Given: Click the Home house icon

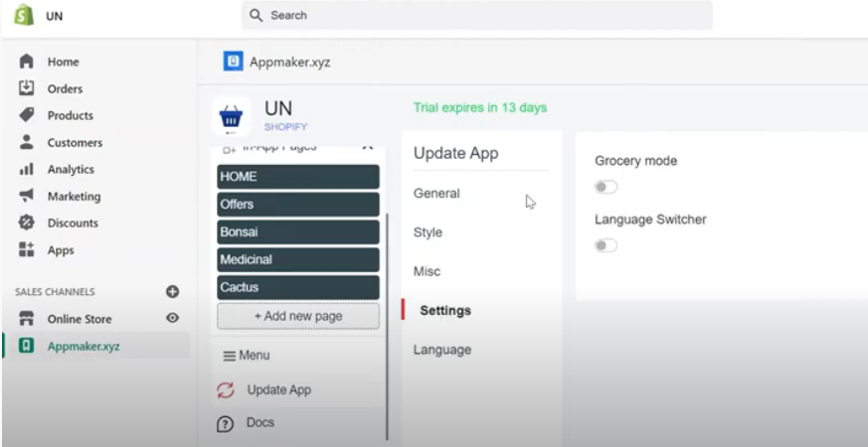Looking at the screenshot, I should [x=27, y=62].
